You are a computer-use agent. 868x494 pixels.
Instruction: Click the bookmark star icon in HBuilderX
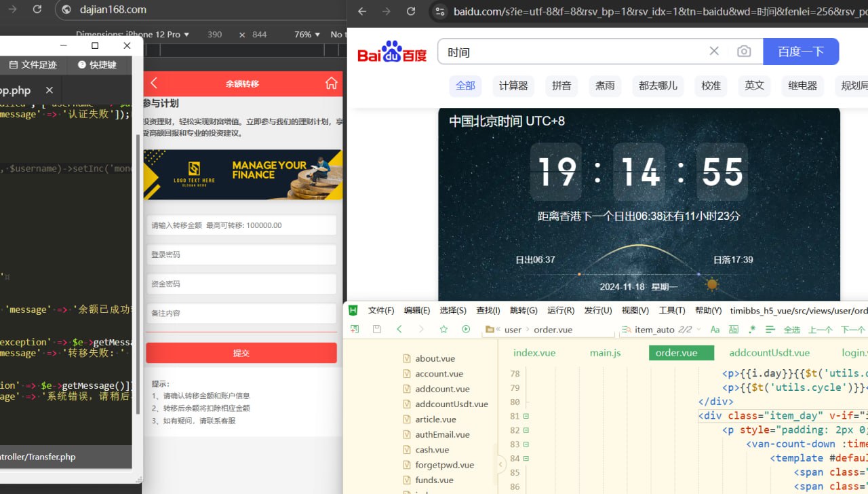[443, 329]
